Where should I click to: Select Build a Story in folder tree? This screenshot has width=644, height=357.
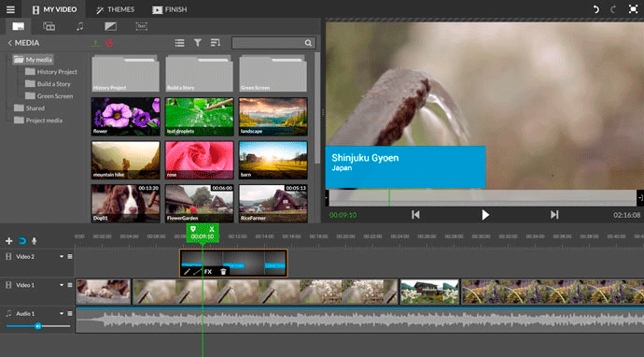coord(48,84)
